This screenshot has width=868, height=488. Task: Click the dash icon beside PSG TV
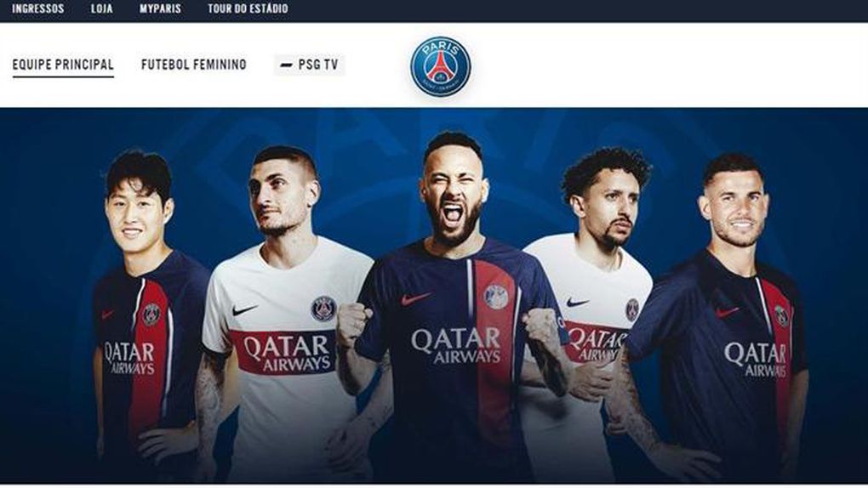click(286, 65)
